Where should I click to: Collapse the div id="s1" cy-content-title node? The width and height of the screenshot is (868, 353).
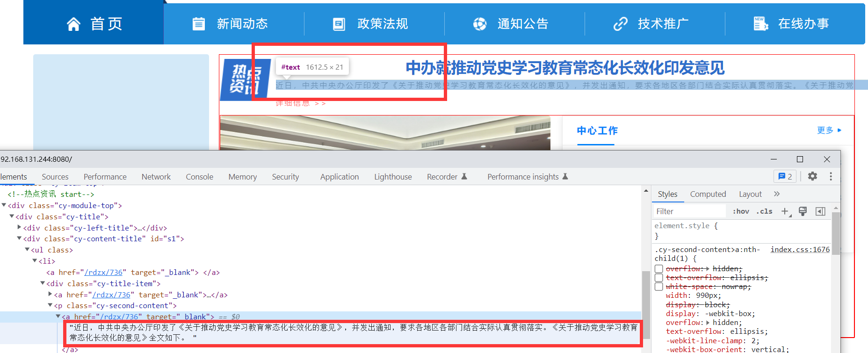[x=20, y=238]
